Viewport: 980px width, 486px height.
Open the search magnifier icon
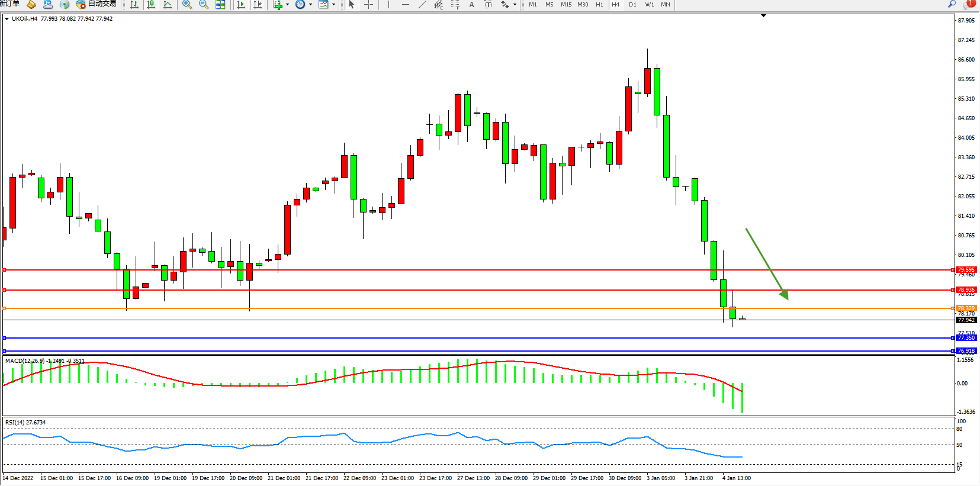pos(952,4)
